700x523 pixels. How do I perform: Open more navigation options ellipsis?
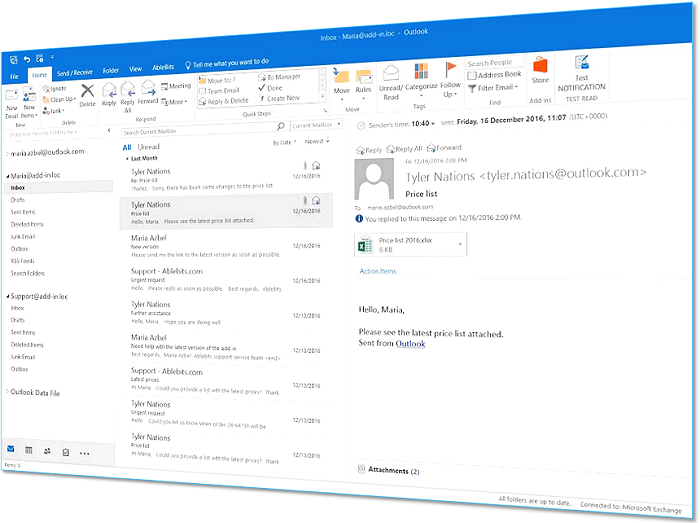coord(84,454)
